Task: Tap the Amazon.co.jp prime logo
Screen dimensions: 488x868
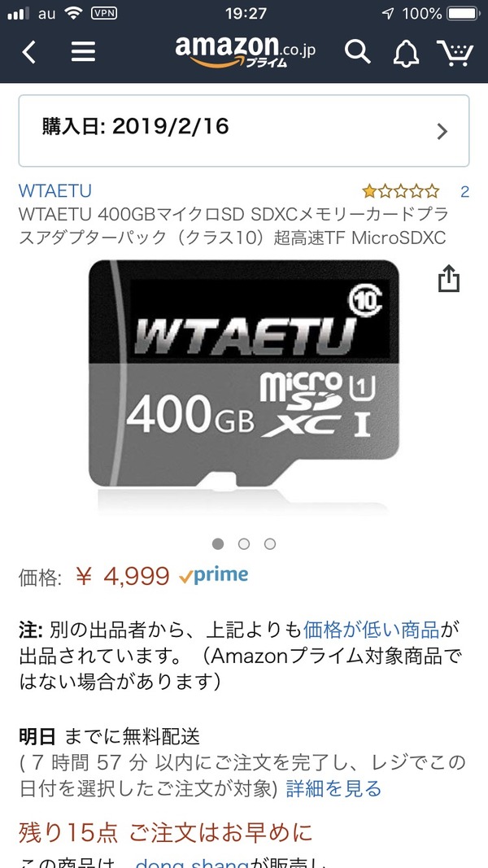Action: [245, 51]
